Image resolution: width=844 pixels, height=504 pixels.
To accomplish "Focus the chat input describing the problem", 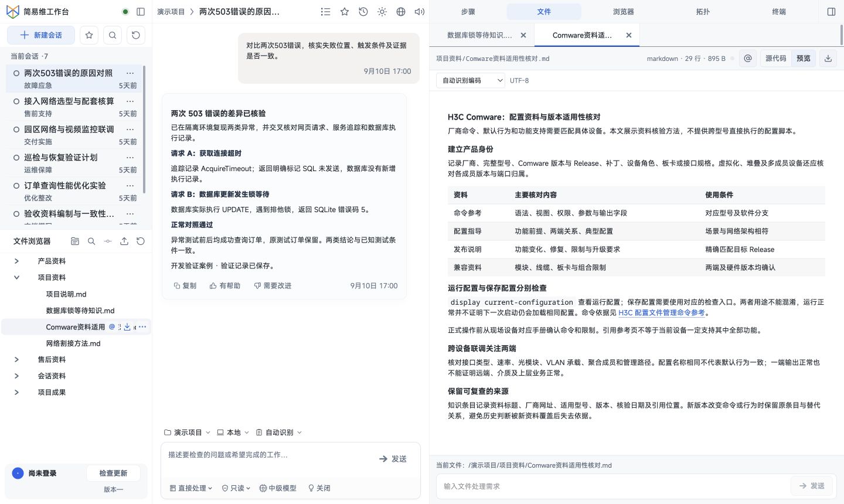I will (x=267, y=455).
